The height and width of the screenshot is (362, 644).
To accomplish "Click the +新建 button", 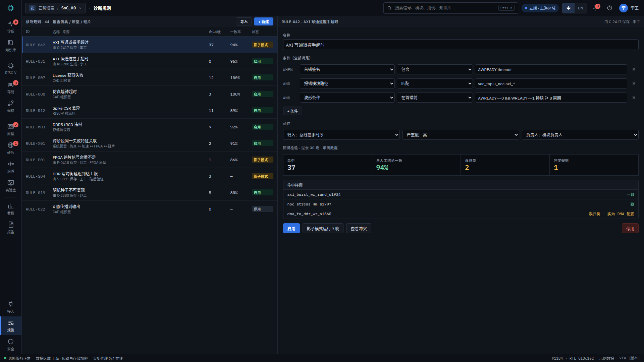I will [x=264, y=21].
